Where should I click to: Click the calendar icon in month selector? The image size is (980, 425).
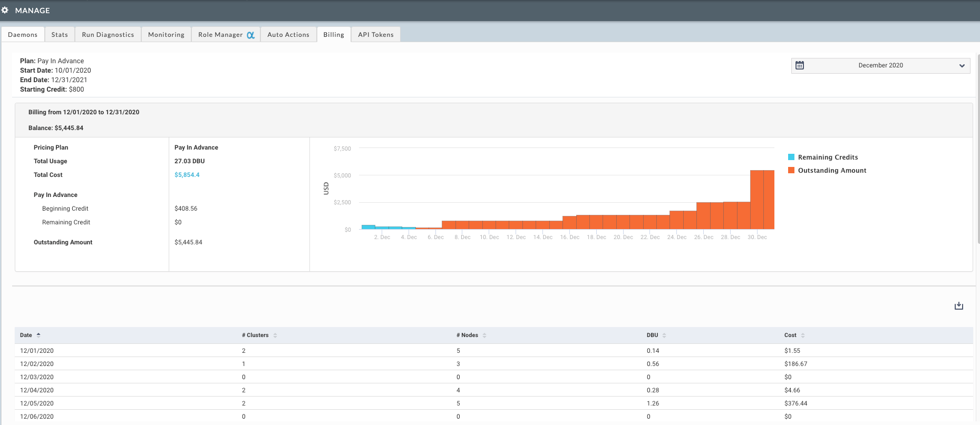pyautogui.click(x=800, y=65)
